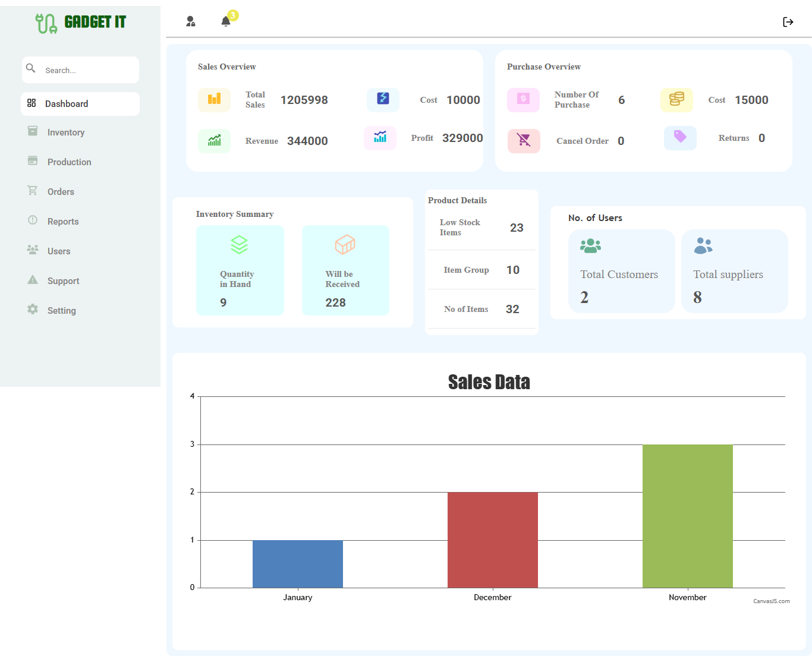
Task: Click the coins icon next to Purchase Cost
Action: click(676, 100)
